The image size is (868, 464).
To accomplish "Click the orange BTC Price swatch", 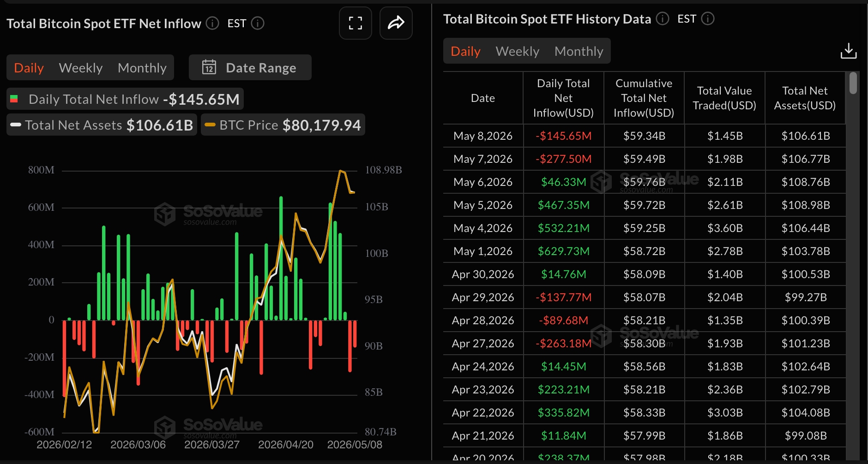I will point(210,125).
